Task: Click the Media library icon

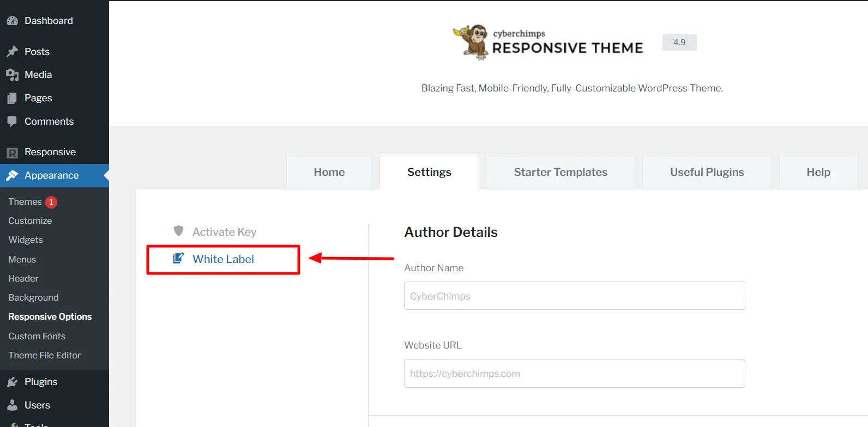Action: (12, 75)
